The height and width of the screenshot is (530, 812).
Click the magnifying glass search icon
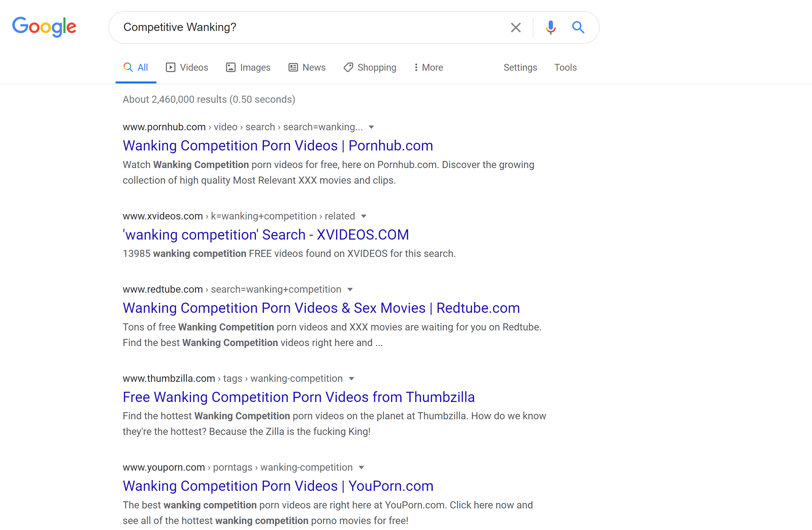(578, 27)
